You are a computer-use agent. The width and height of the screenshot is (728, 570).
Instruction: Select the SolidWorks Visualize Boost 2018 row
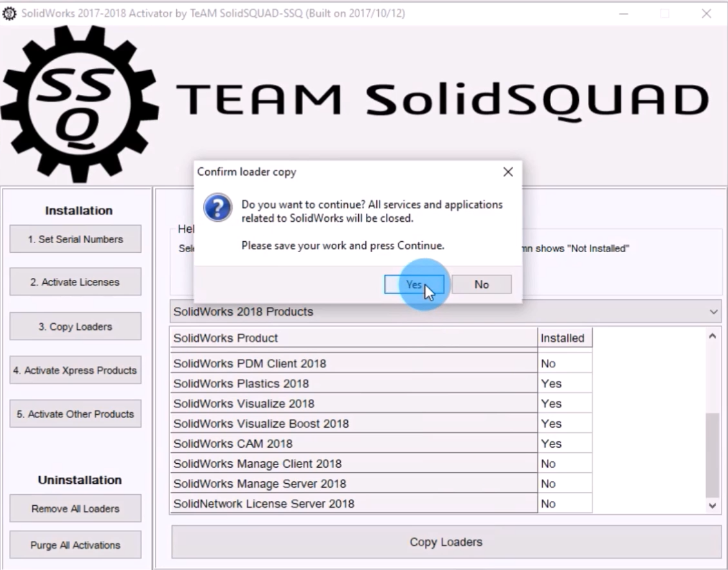tap(354, 424)
